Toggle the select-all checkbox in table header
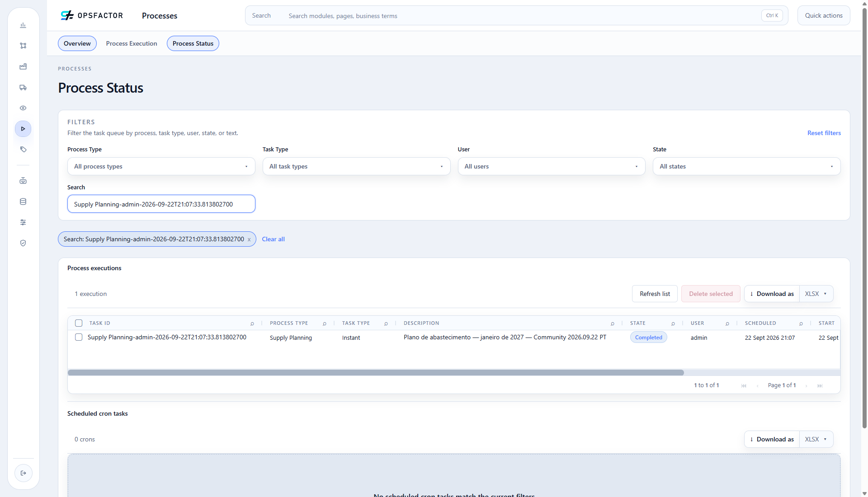The width and height of the screenshot is (868, 497). coord(79,323)
